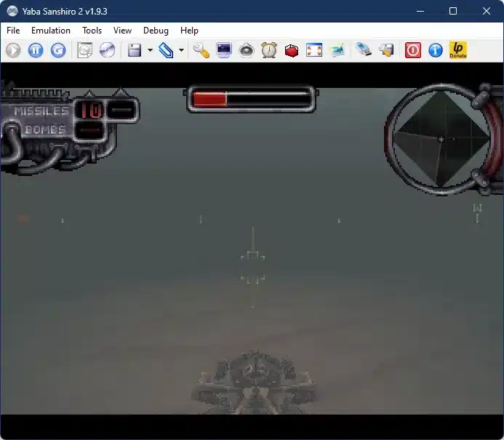Screen dimensions: 504x440
Task: Expand the Load State dropdown arrow
Action: pyautogui.click(x=181, y=50)
